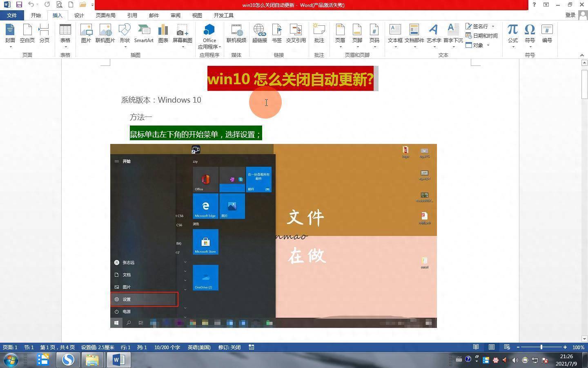Open the File Explorer taskbar icon
Screen dimensions: 588x368
pyautogui.click(x=92, y=360)
